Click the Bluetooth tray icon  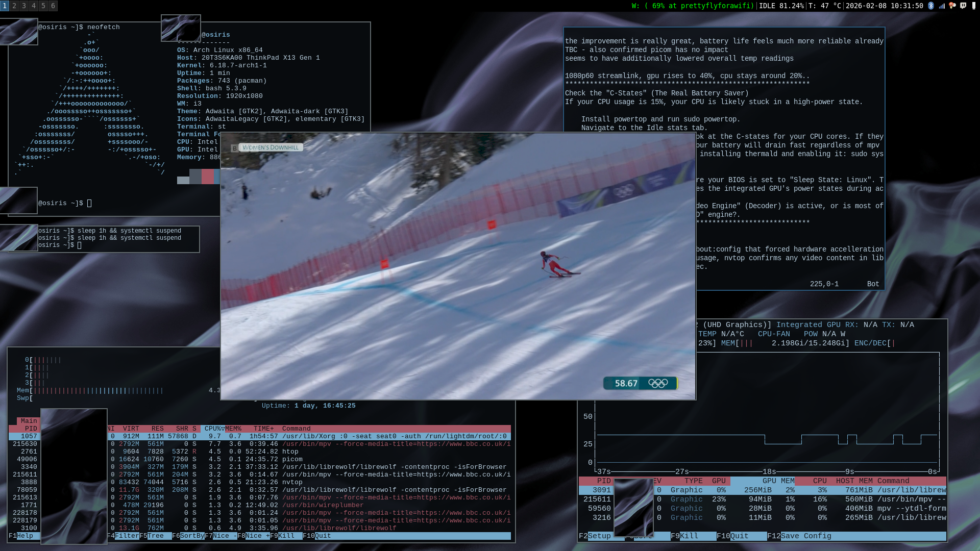click(x=931, y=6)
